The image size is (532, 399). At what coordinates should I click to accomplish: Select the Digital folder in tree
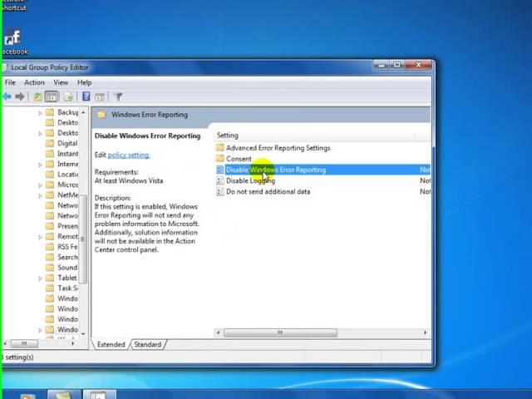pos(62,143)
